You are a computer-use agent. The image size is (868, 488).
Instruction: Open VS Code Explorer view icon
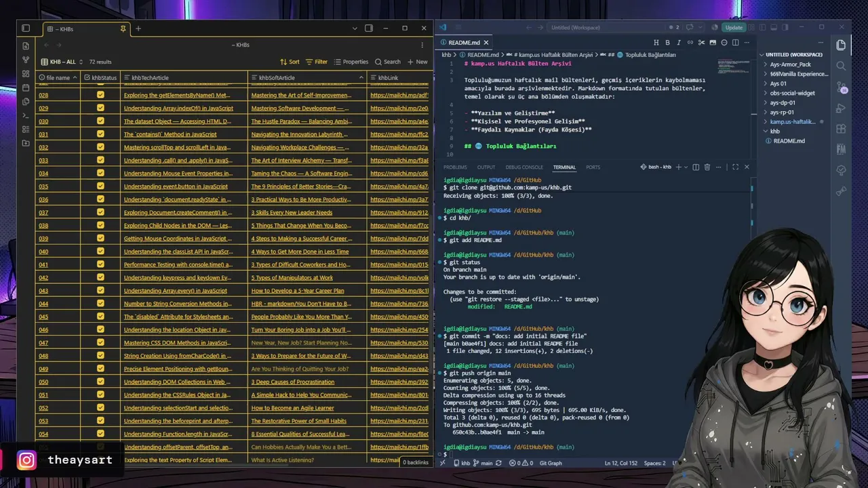click(841, 45)
